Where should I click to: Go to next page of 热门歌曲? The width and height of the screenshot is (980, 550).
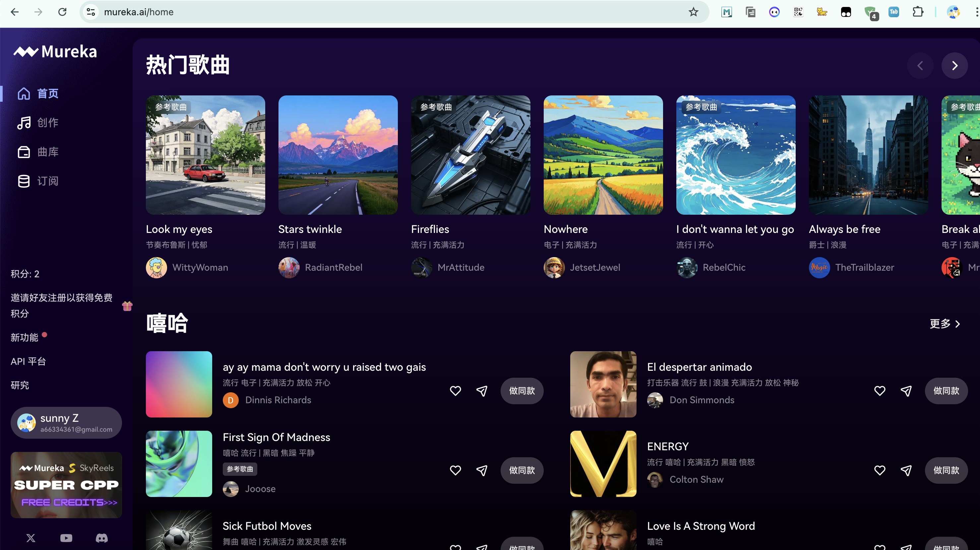(x=954, y=66)
